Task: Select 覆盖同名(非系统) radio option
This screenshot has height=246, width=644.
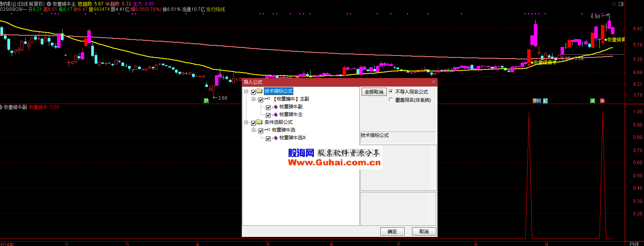Action: click(x=391, y=100)
